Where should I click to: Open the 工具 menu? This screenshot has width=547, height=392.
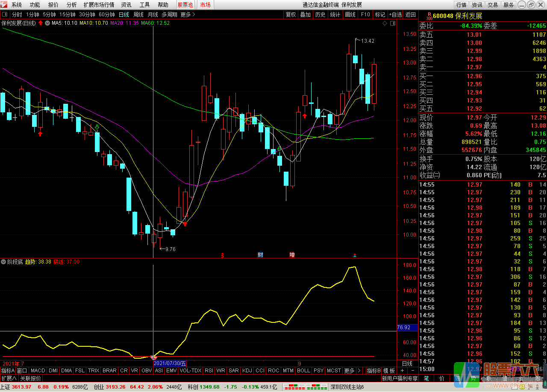point(144,5)
